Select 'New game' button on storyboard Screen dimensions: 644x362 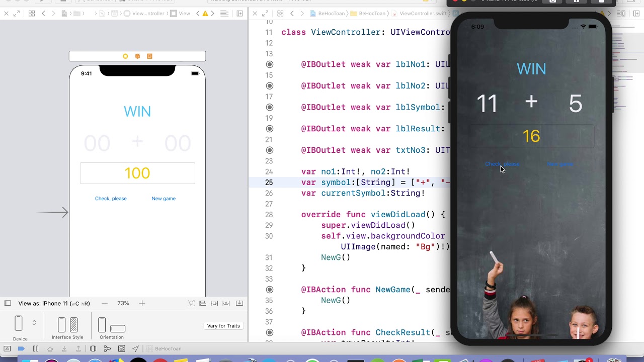click(x=164, y=199)
